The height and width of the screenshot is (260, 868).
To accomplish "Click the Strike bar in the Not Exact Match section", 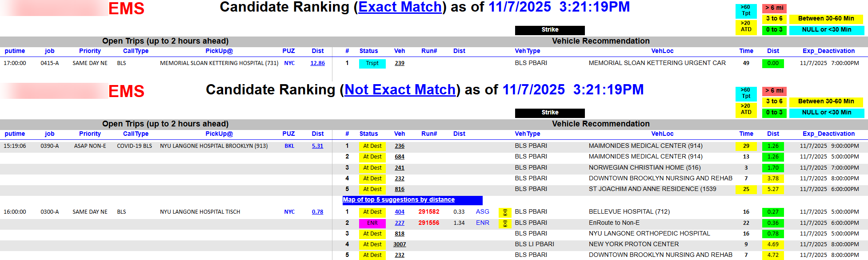I will coord(550,113).
